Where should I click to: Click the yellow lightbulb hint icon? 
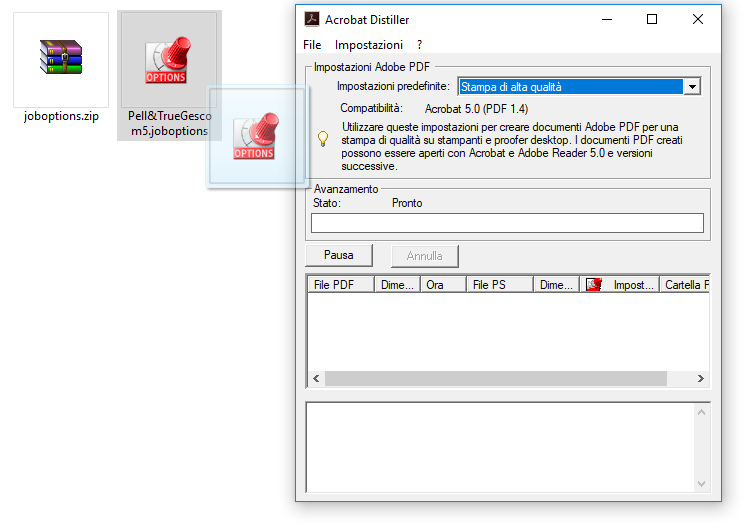(x=323, y=139)
